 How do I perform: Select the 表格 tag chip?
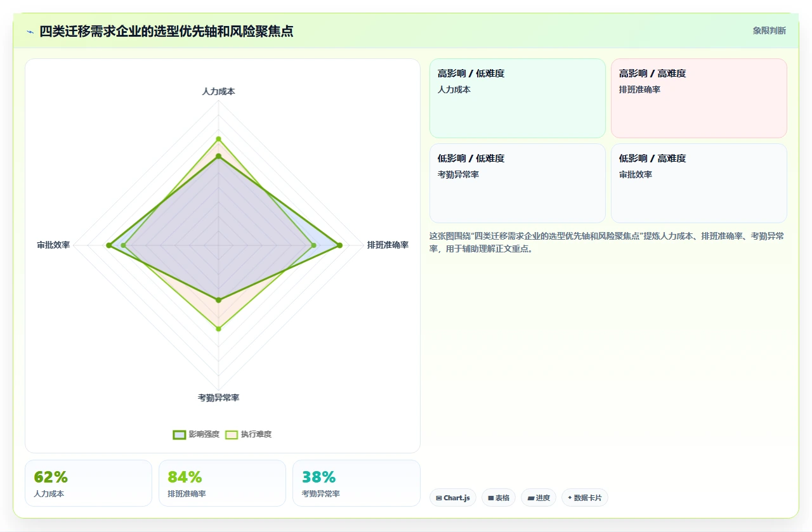point(499,498)
